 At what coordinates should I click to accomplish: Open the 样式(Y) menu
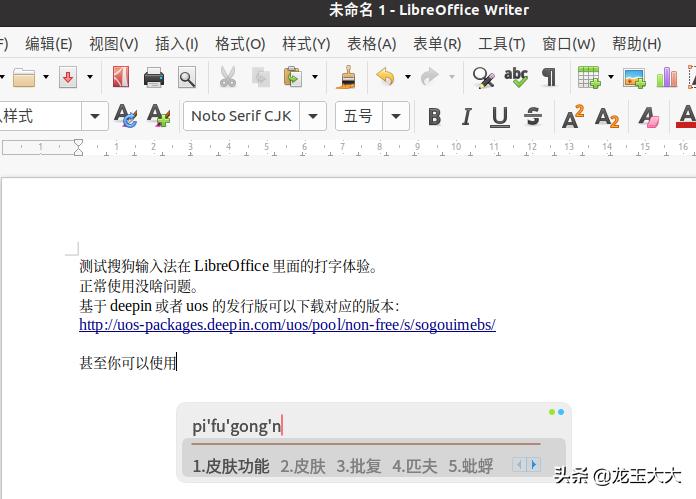[306, 44]
